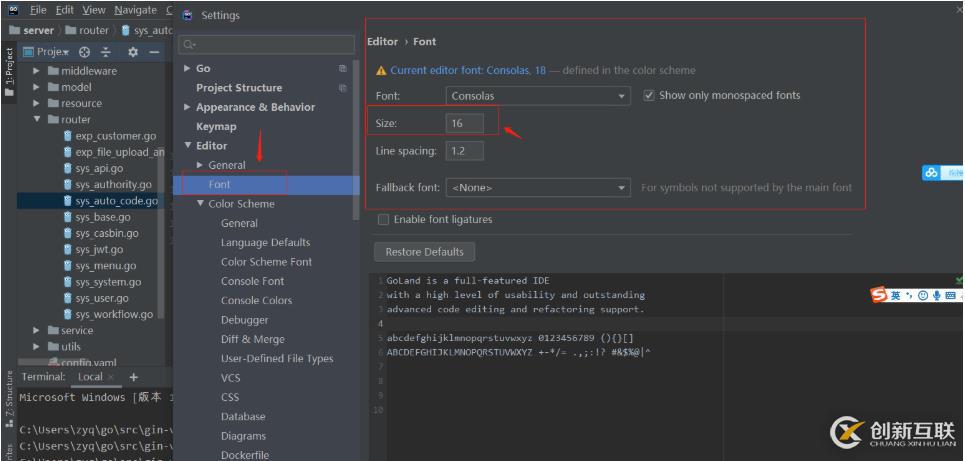Click the copy icon beside Go settings
This screenshot has height=461, width=965.
[x=343, y=69]
